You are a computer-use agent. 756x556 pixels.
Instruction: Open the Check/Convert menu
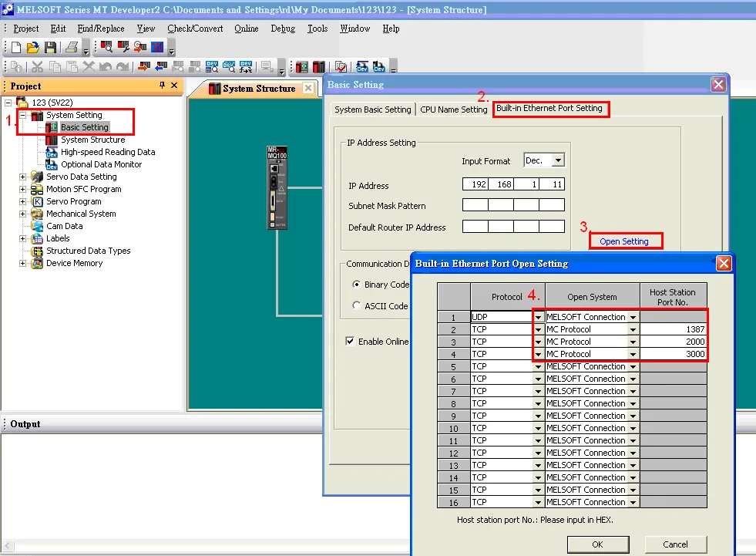coord(195,29)
